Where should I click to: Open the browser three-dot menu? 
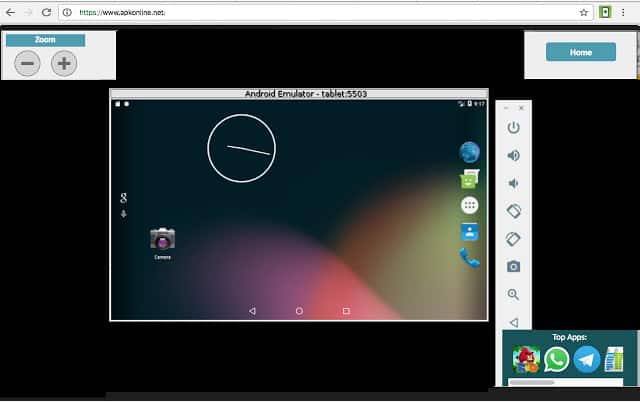[623, 12]
